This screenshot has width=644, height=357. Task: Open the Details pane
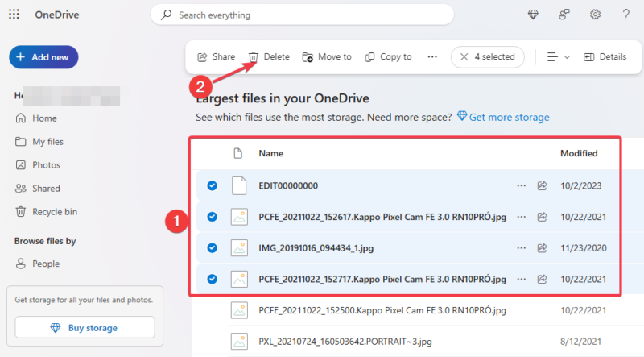605,56
